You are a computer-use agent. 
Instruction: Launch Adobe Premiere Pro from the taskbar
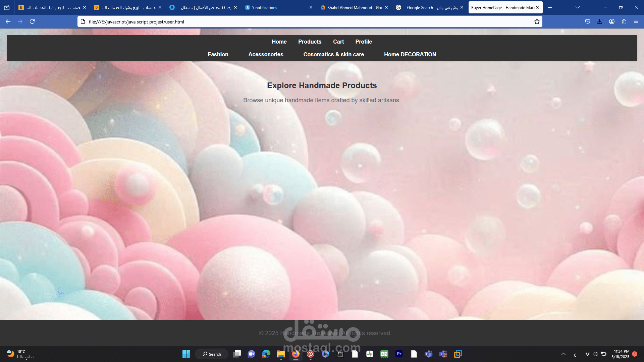click(399, 354)
